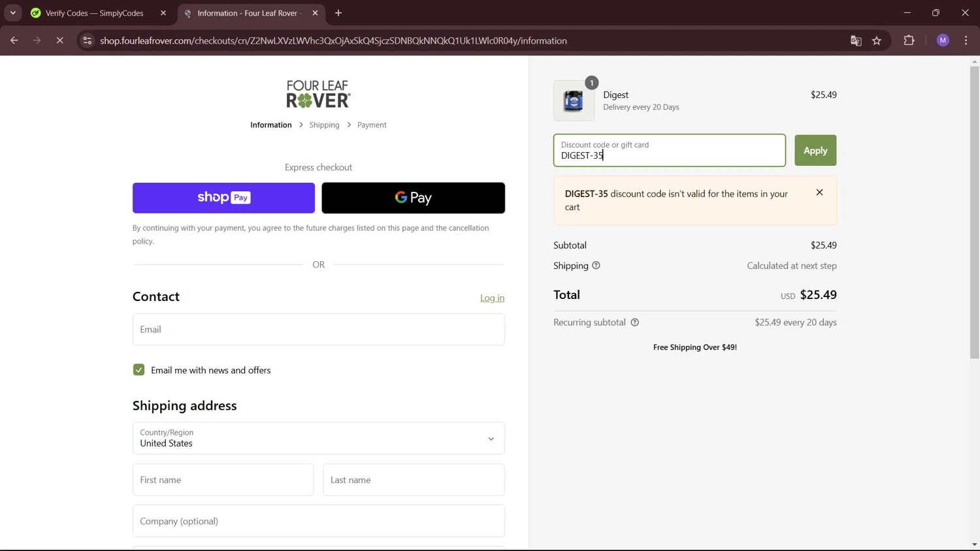
Task: Close the Verify Codes — SimplyCodes tab
Action: click(x=163, y=13)
